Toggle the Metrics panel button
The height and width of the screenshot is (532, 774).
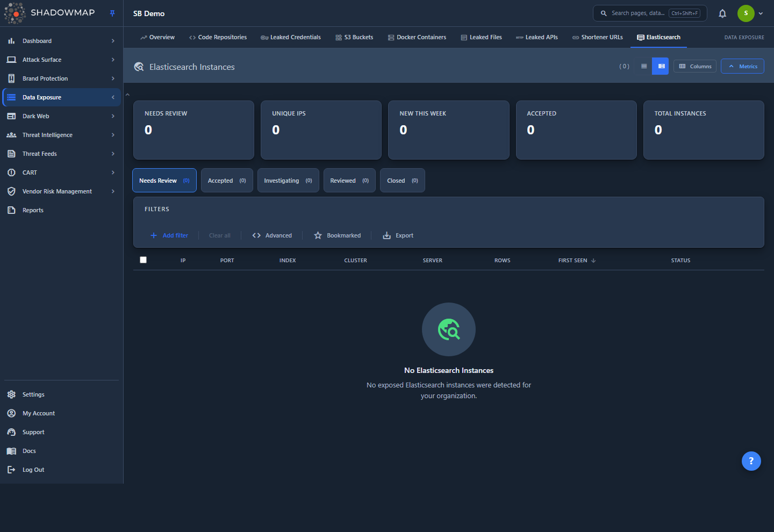742,66
